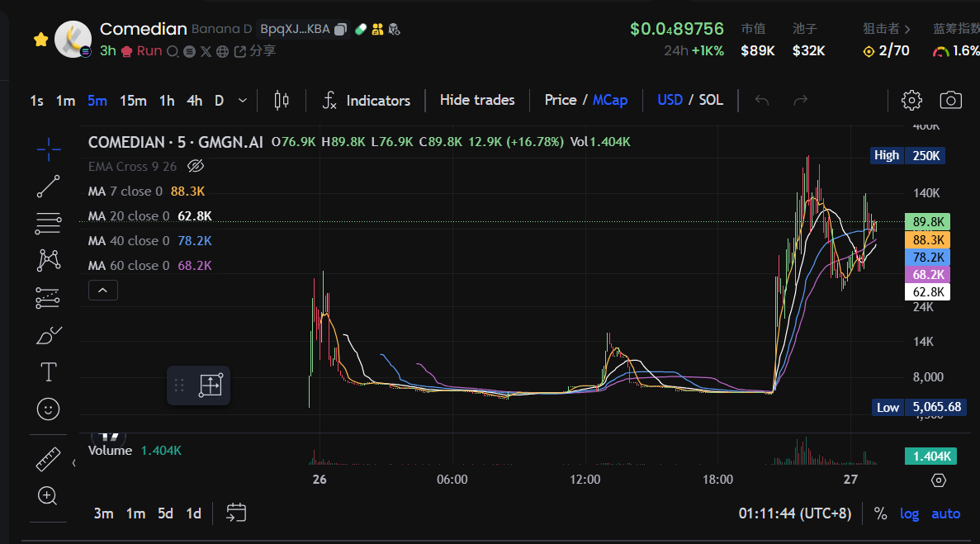Open the emoji icons tool
The image size is (980, 544).
49,409
